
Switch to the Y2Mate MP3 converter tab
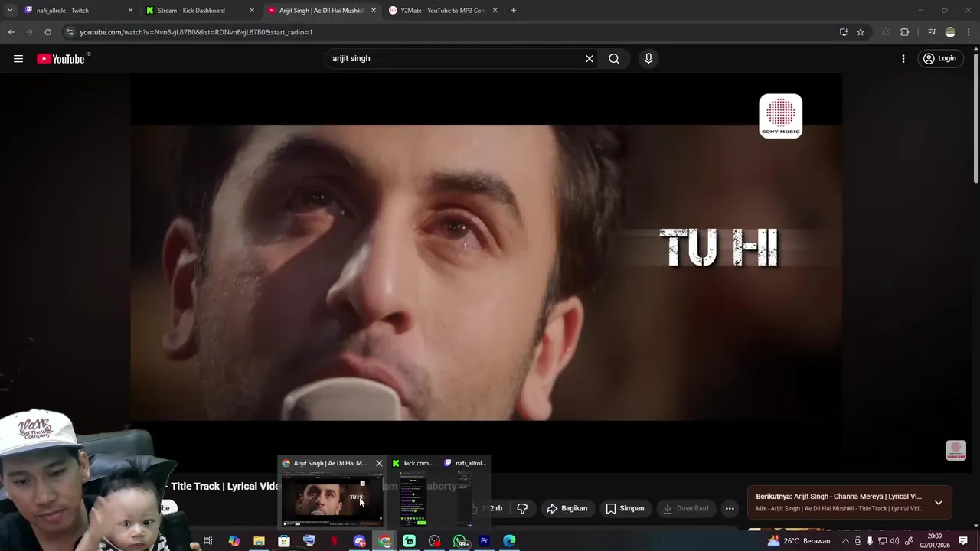443,11
